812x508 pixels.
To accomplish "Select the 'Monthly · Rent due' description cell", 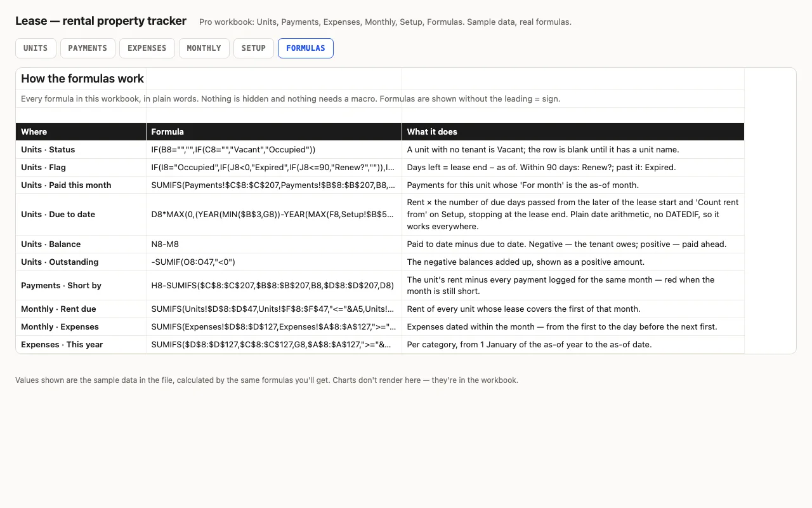I will (x=573, y=309).
